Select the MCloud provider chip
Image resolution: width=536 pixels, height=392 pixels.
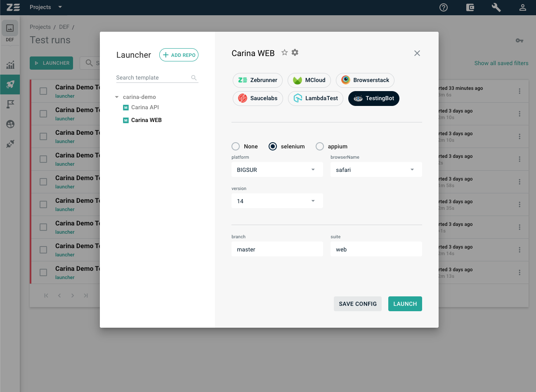tap(309, 80)
